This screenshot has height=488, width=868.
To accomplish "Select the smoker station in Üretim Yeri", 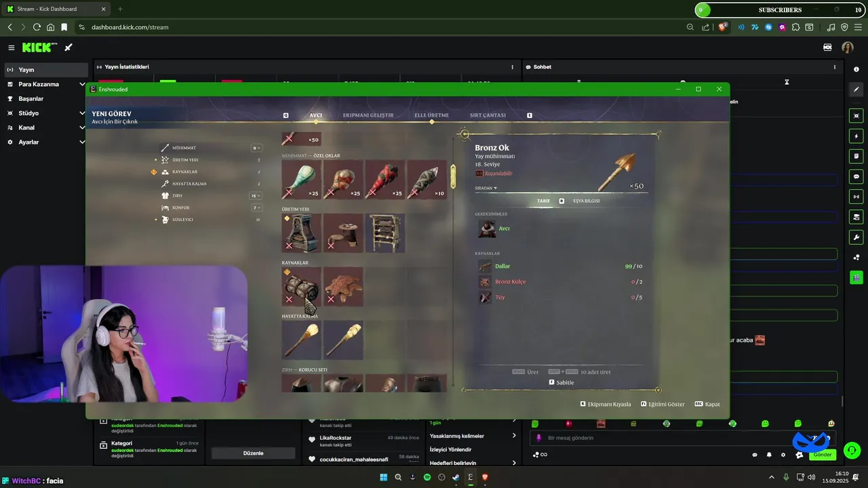I will (x=301, y=233).
